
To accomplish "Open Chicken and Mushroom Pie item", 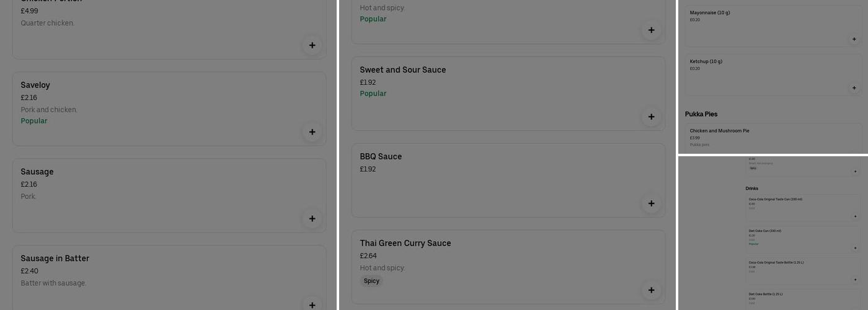I will 719,131.
